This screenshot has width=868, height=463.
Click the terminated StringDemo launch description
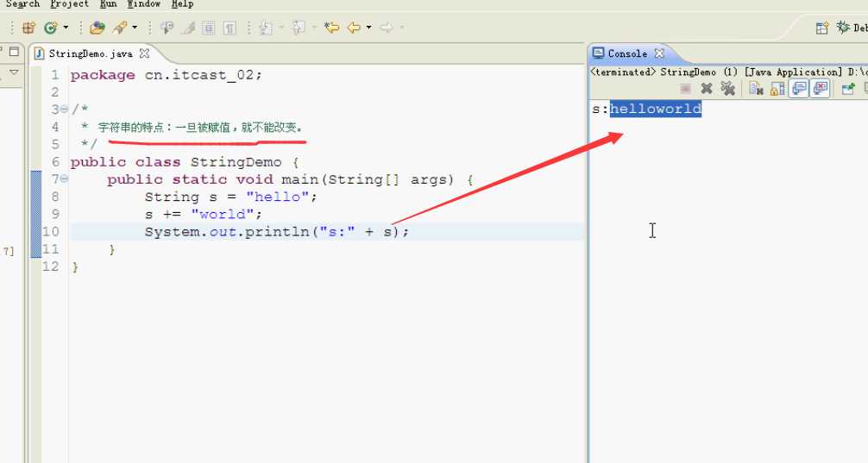click(x=729, y=72)
